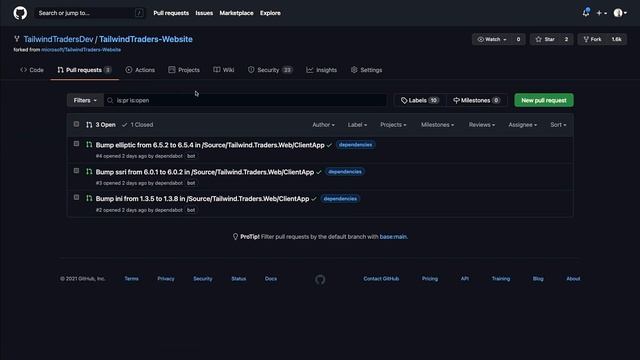Open Pull requests in top navigation
This screenshot has height=360, width=640.
pyautogui.click(x=171, y=13)
